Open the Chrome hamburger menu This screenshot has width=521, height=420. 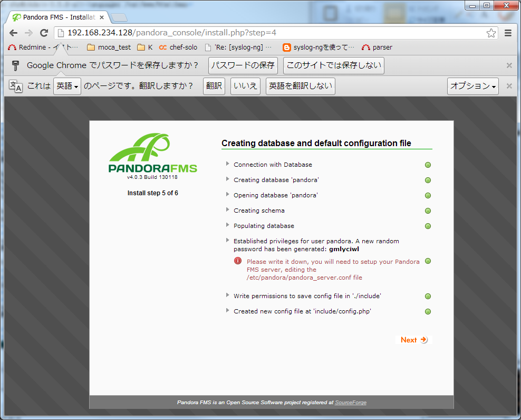click(x=508, y=33)
